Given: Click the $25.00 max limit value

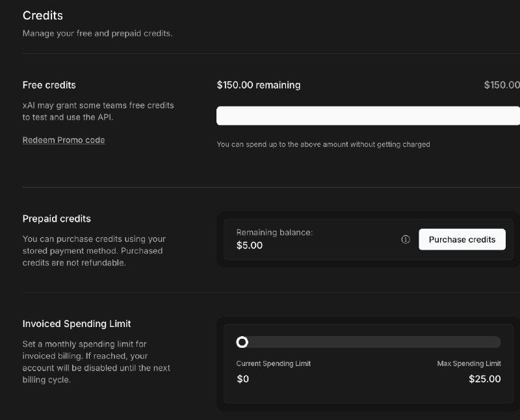Looking at the screenshot, I should point(484,379).
